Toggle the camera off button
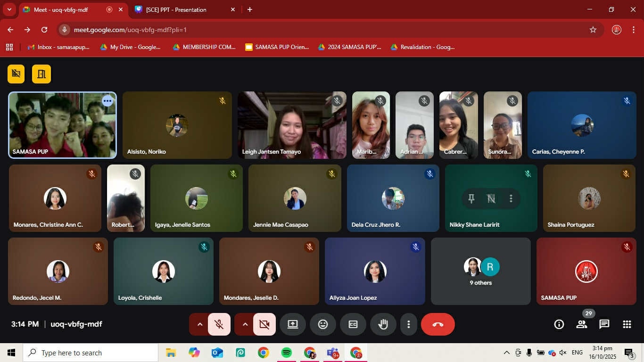The width and height of the screenshot is (644, 362). (264, 324)
